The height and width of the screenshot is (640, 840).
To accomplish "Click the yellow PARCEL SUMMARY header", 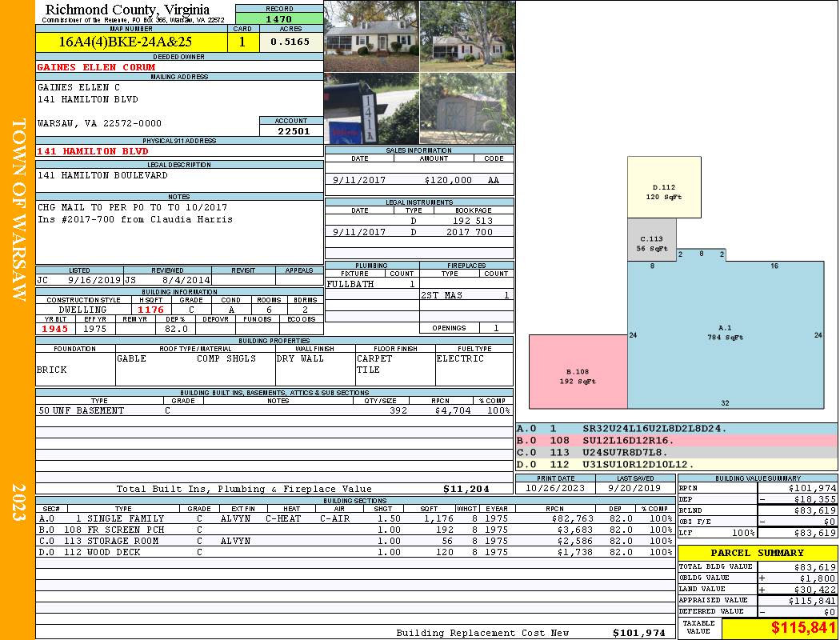I will (x=758, y=554).
